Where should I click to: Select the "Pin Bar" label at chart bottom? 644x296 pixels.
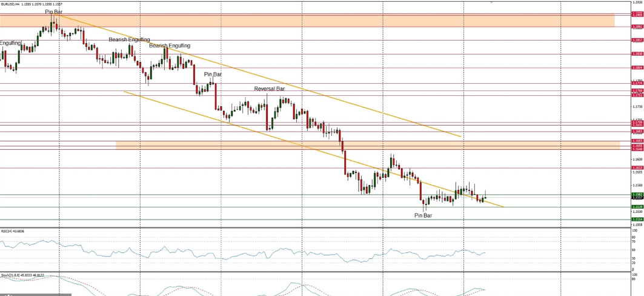pyautogui.click(x=423, y=215)
